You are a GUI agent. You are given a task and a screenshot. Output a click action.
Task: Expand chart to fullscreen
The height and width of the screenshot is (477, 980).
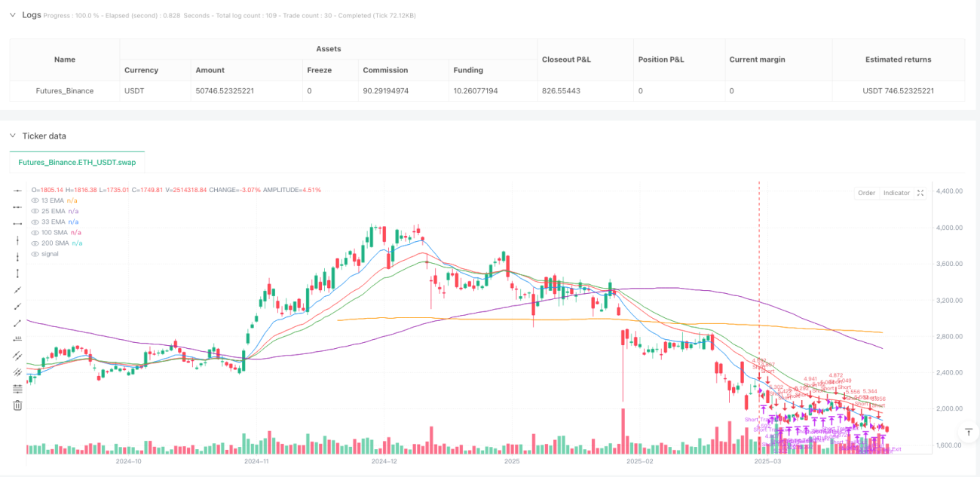920,193
